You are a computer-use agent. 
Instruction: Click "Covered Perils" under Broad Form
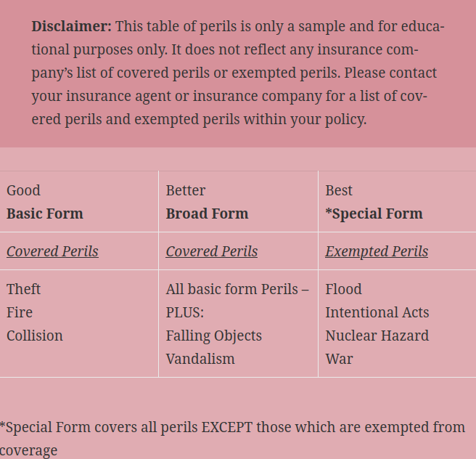coord(212,251)
